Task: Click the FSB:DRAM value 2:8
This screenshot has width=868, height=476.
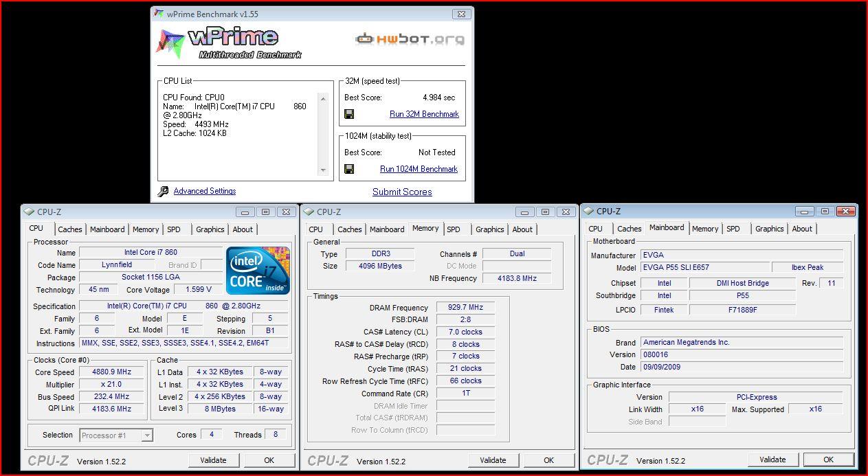Action: click(x=465, y=319)
